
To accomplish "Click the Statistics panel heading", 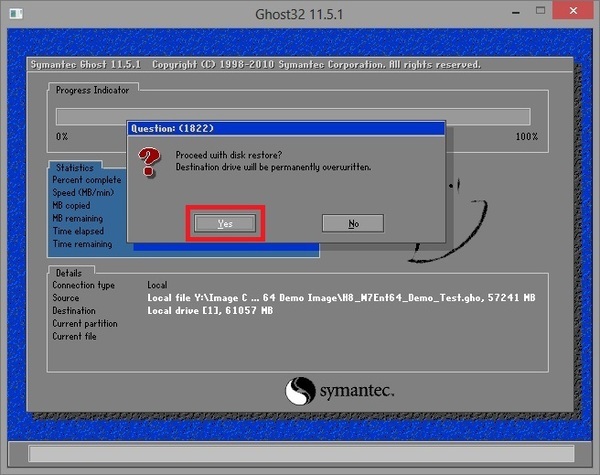I will [75, 168].
